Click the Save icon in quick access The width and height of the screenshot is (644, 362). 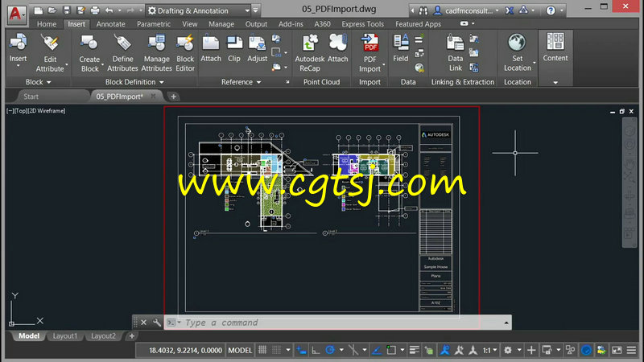[67, 10]
